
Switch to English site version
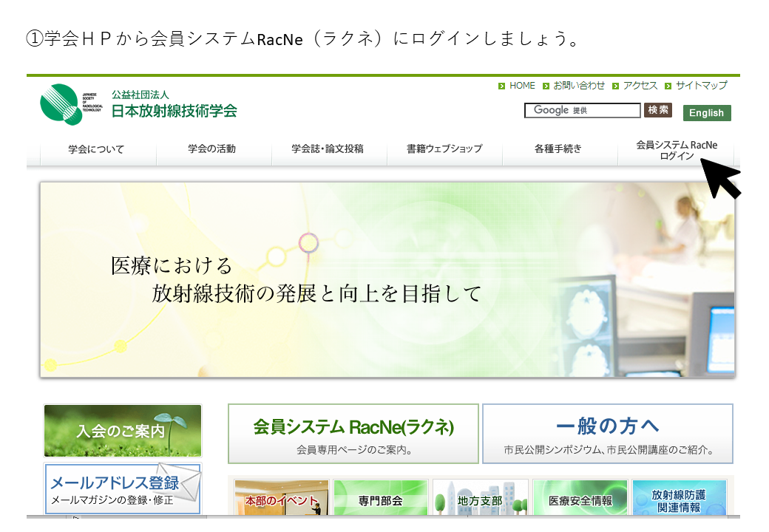coord(707,113)
